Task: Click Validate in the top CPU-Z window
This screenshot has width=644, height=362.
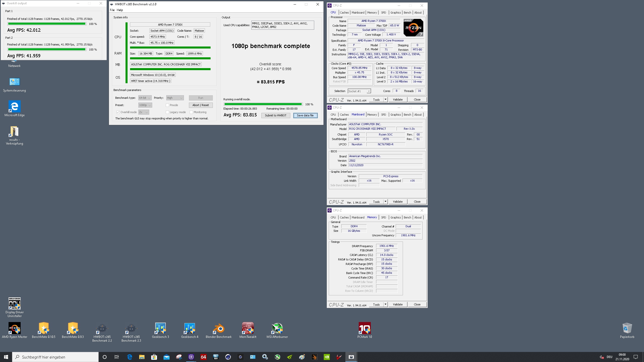Action: pos(397,100)
